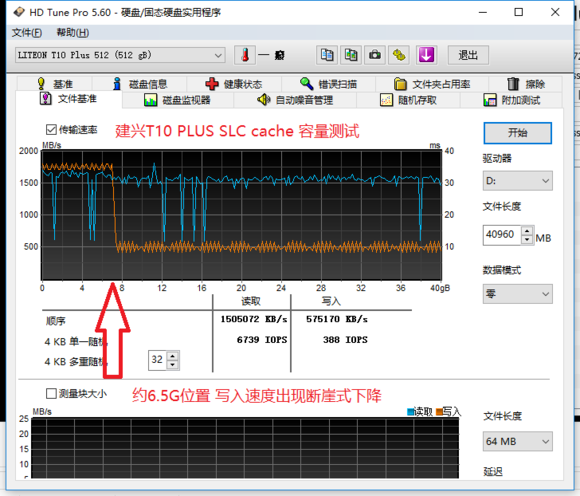Image resolution: width=580 pixels, height=496 pixels.
Task: Expand the 数据模式 data pattern dropdown
Action: [517, 294]
